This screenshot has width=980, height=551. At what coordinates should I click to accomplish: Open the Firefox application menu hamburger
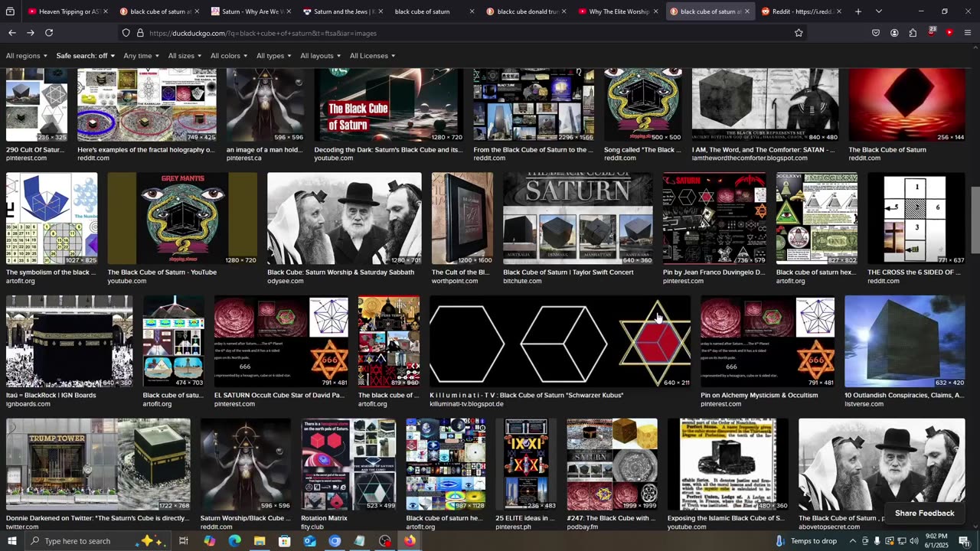(x=968, y=33)
